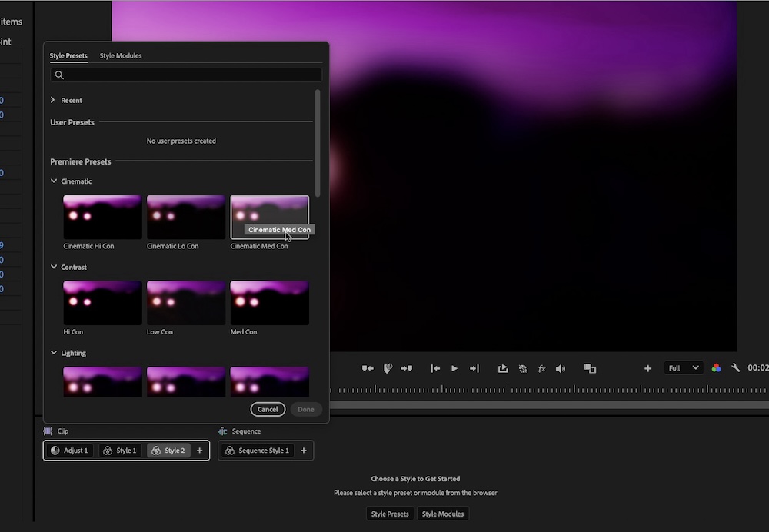The width and height of the screenshot is (769, 532).
Task: Click the color management icon
Action: click(717, 368)
